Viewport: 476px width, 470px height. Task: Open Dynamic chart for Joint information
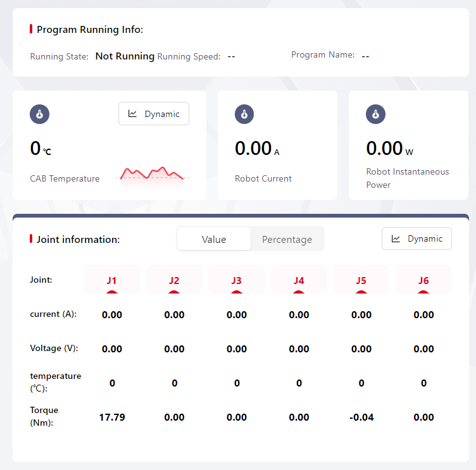click(416, 238)
